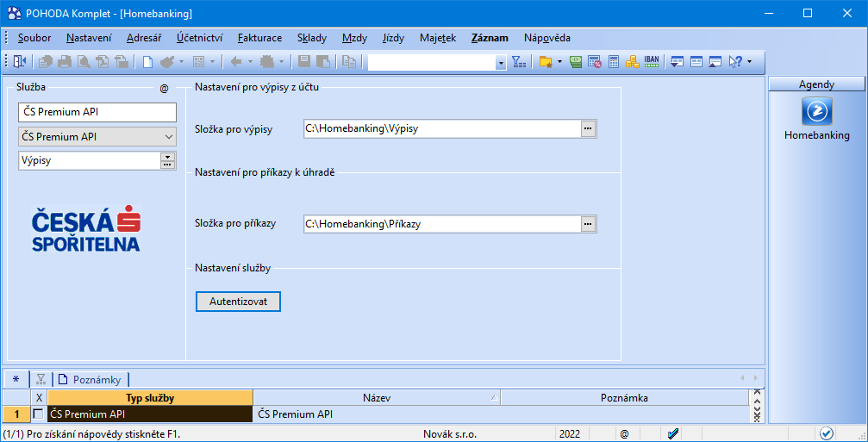Click the gold coins icon
The image size is (868, 442).
pos(632,62)
